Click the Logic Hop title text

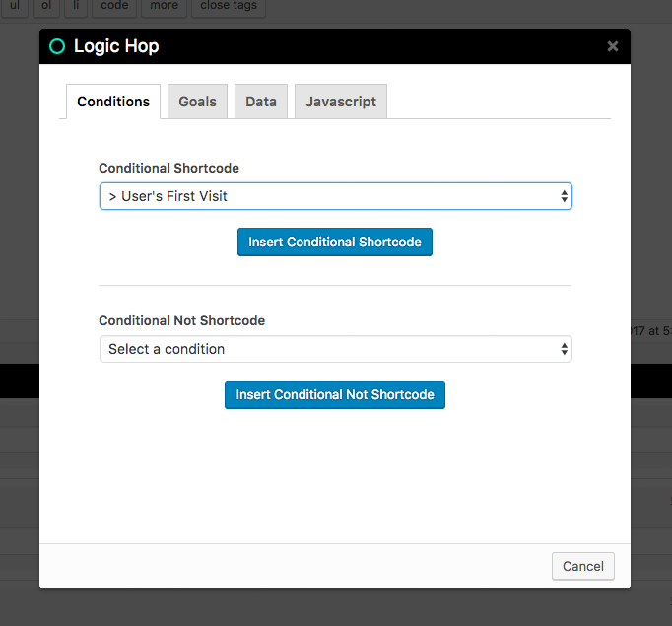[x=116, y=46]
